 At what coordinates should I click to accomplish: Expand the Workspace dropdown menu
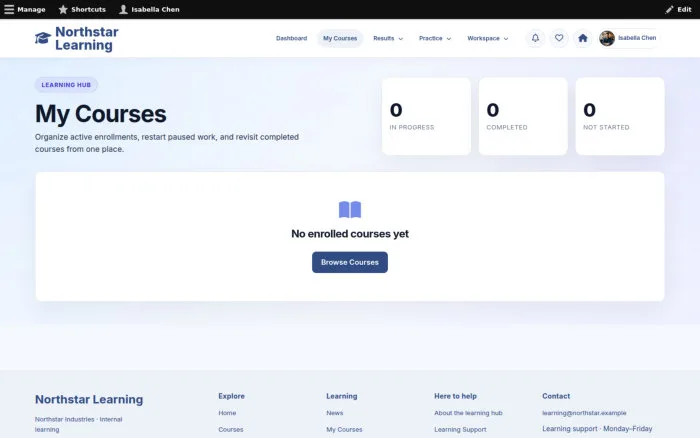pyautogui.click(x=488, y=38)
